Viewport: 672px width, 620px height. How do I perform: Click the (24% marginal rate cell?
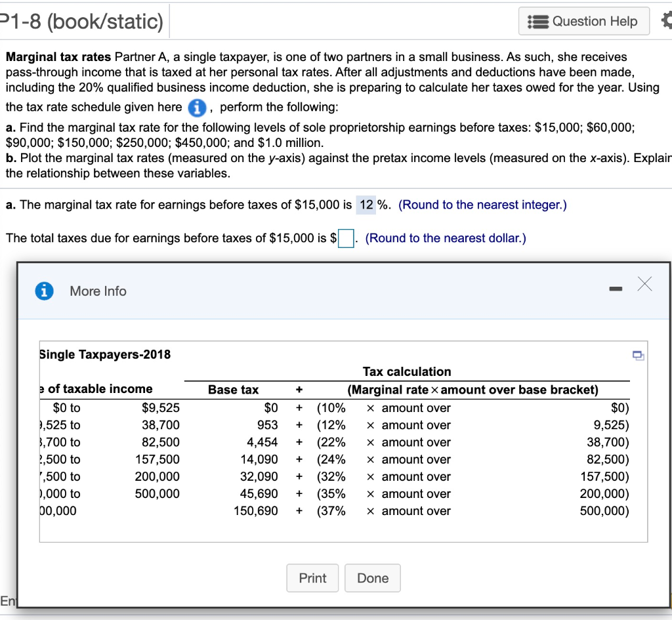coord(331,459)
